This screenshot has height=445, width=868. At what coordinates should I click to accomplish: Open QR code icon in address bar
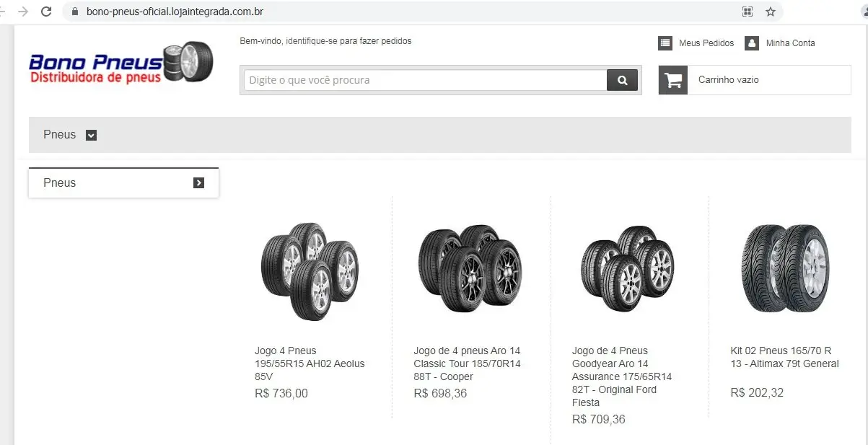(748, 12)
